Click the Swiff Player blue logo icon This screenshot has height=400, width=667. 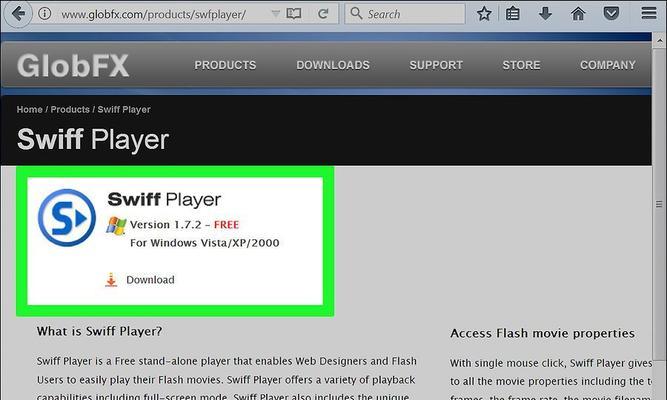click(67, 217)
